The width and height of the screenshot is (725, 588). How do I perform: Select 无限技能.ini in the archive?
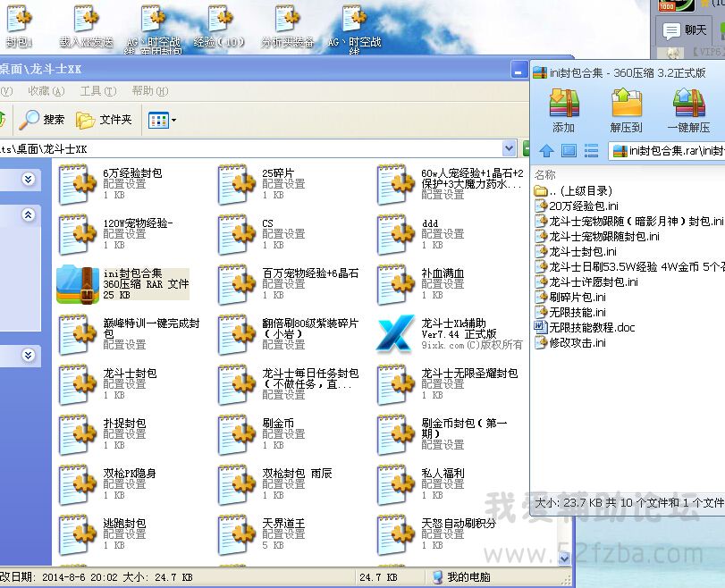570,313
